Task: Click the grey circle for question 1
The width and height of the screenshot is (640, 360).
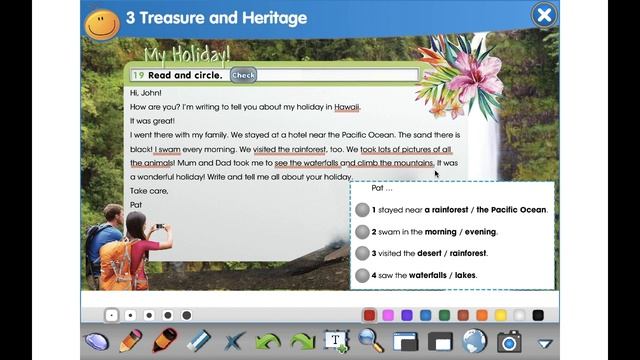Action: point(362,210)
